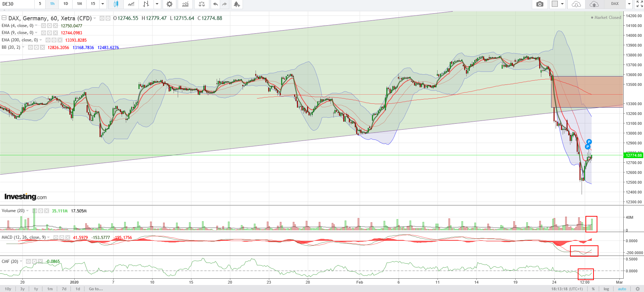The image size is (644, 292).
Task: Remove the EMA (4, close, 0) indicator
Action: [x=55, y=26]
